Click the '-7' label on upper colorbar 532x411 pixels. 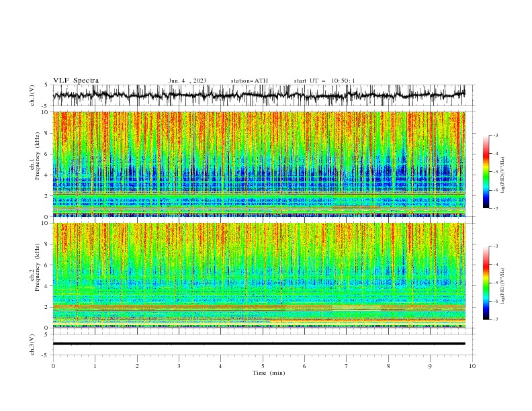tap(496, 208)
